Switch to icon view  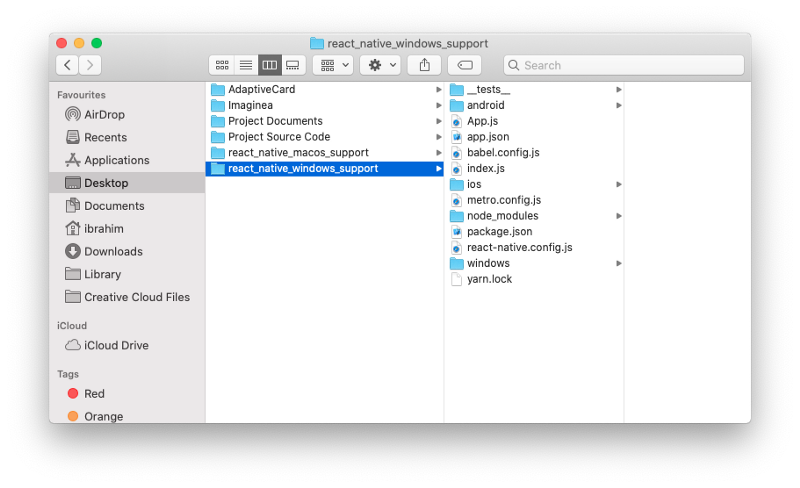tap(221, 65)
